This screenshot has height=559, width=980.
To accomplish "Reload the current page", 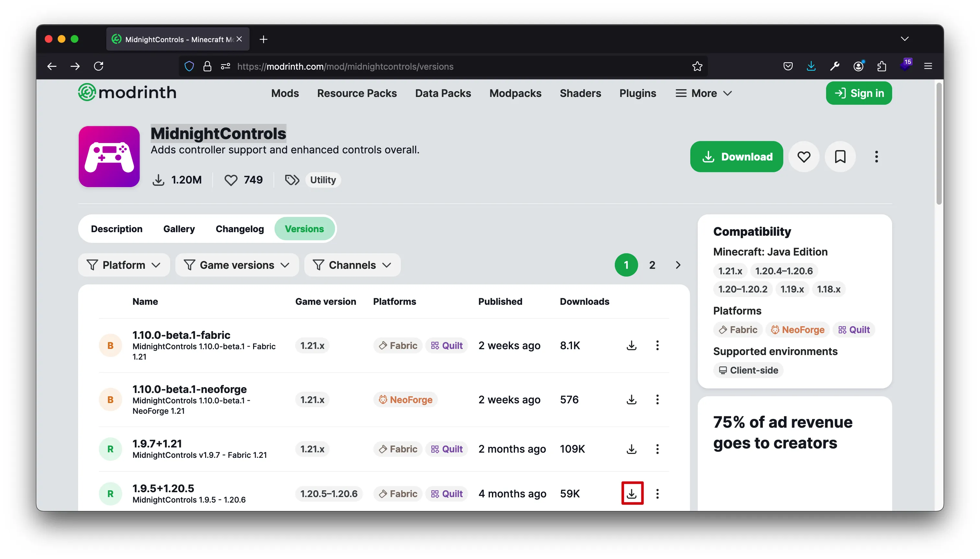I will coord(99,66).
